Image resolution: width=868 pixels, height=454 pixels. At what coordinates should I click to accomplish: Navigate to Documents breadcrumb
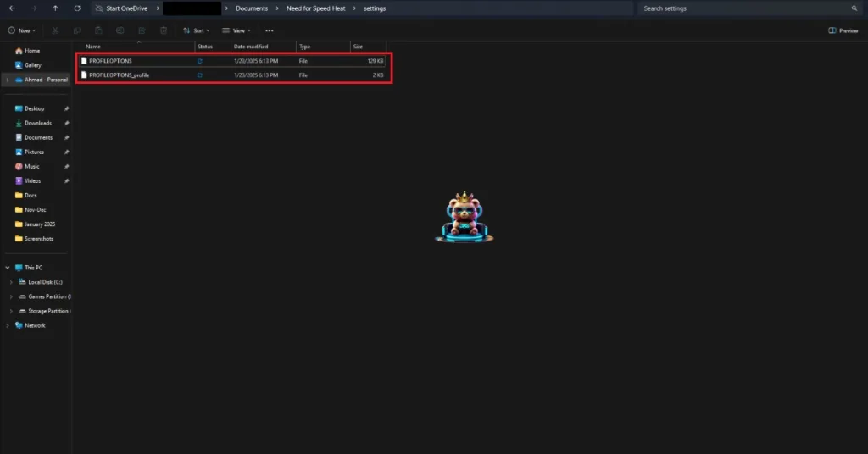tap(252, 8)
